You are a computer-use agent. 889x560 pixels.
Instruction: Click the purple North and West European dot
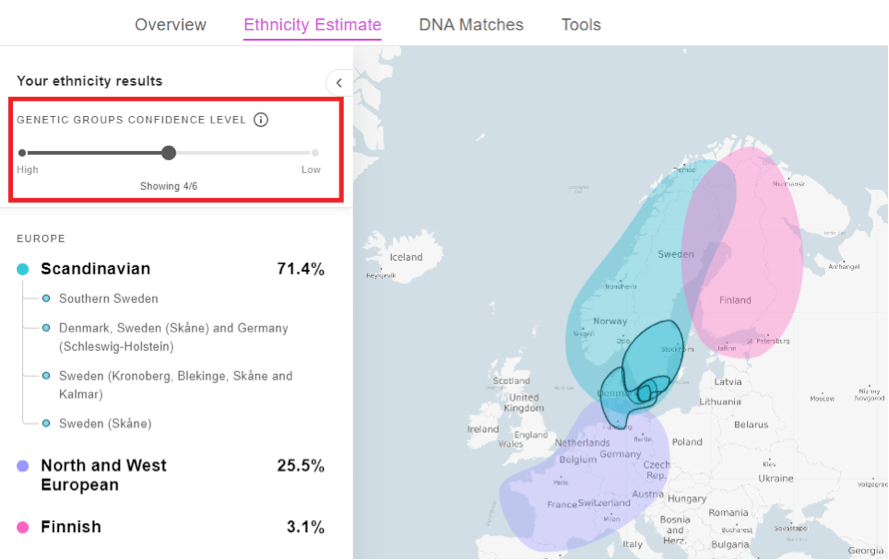point(23,466)
